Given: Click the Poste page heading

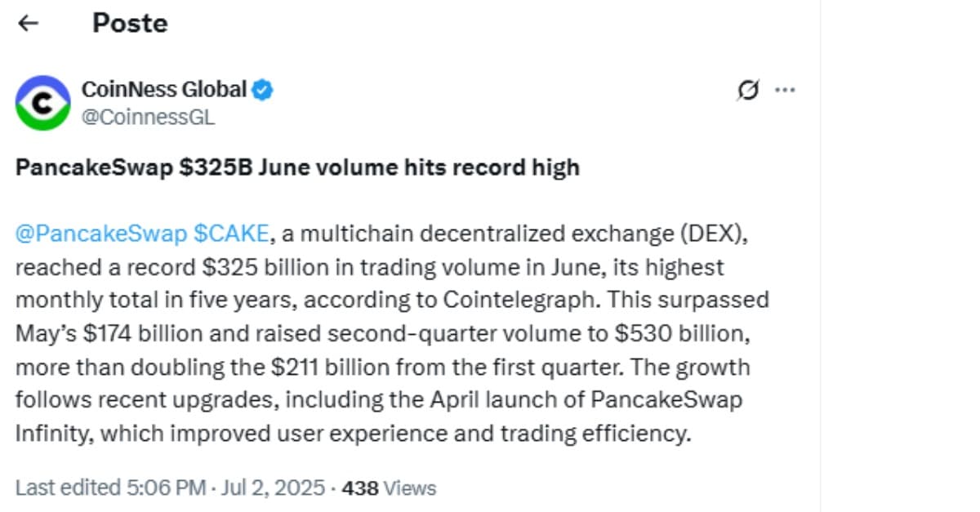Looking at the screenshot, I should click(x=130, y=23).
